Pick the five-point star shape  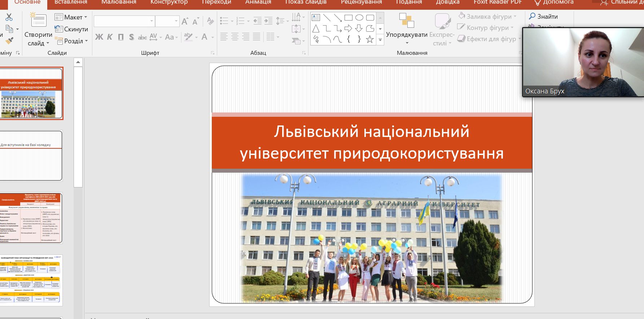pyautogui.click(x=370, y=39)
